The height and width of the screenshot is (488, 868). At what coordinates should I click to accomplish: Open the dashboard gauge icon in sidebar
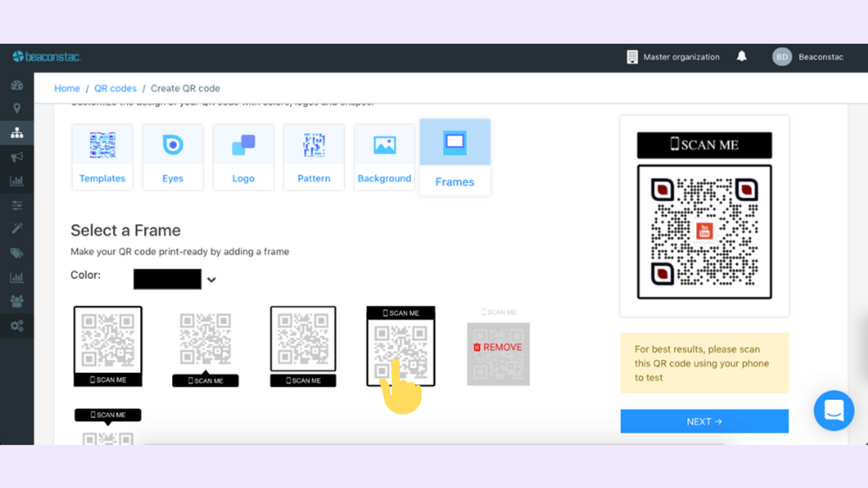click(x=17, y=85)
